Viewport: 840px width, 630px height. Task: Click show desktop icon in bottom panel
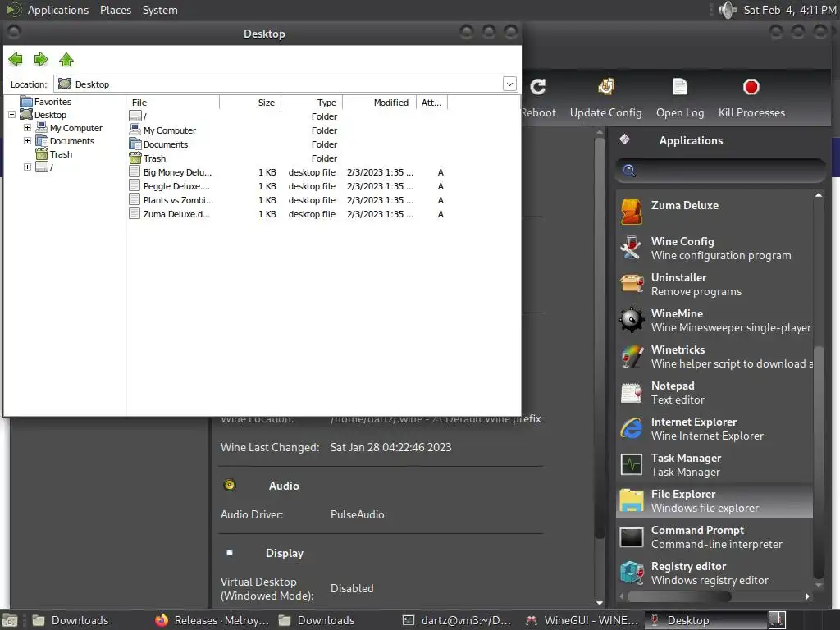click(10, 620)
